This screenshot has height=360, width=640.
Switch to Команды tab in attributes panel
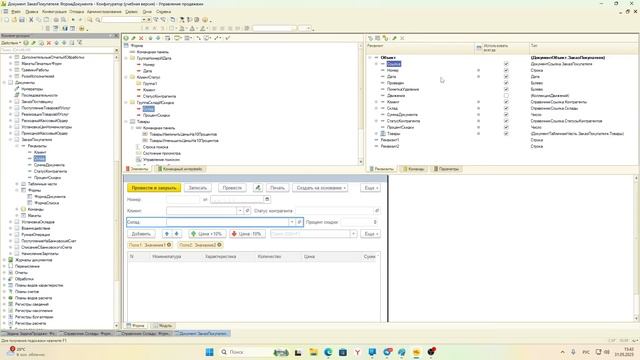(x=413, y=169)
